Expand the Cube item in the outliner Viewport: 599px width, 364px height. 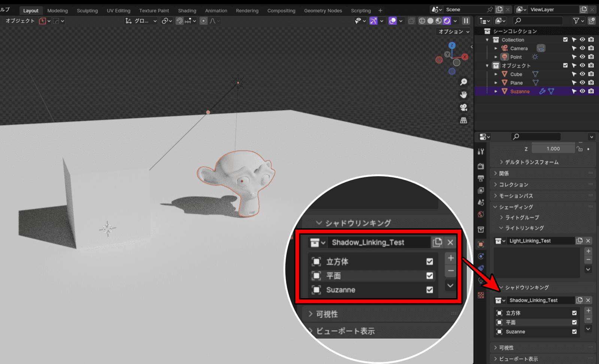click(x=496, y=74)
